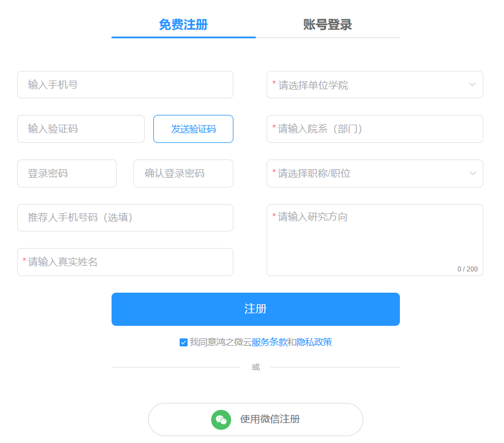
Task: Switch to the 账号登录 tab
Action: coord(327,25)
